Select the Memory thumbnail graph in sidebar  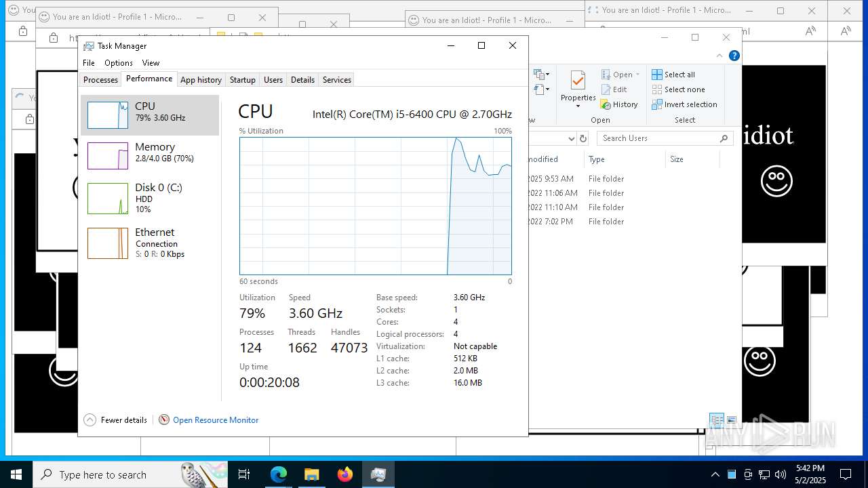108,156
